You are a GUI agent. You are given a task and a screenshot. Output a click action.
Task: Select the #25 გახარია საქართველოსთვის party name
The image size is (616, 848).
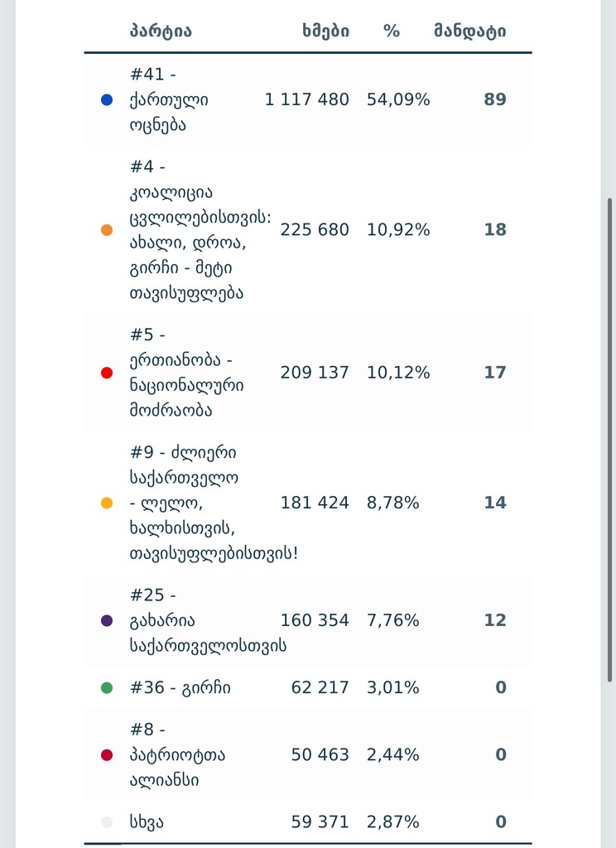pos(208,620)
